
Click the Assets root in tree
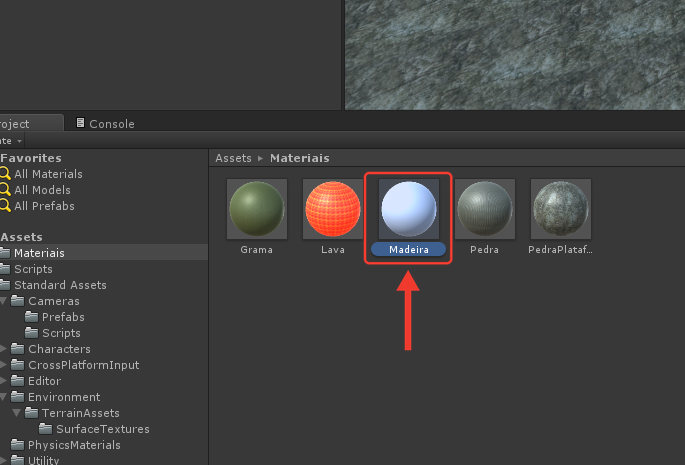tap(21, 237)
